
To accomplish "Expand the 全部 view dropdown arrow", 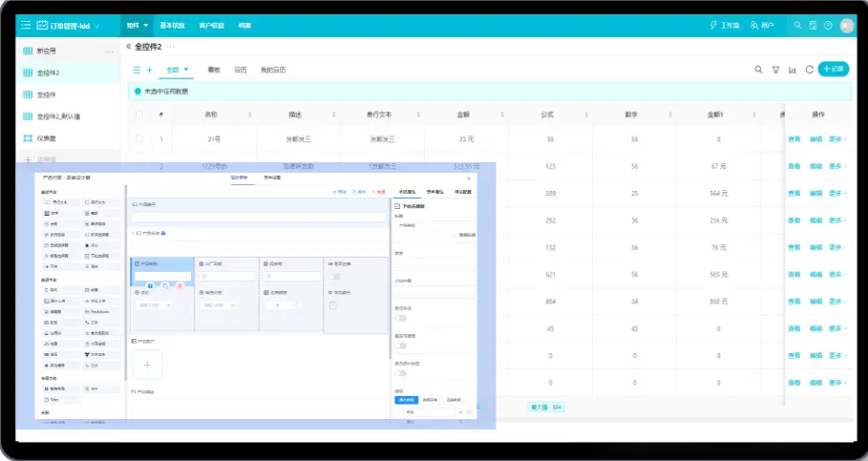I will 187,70.
